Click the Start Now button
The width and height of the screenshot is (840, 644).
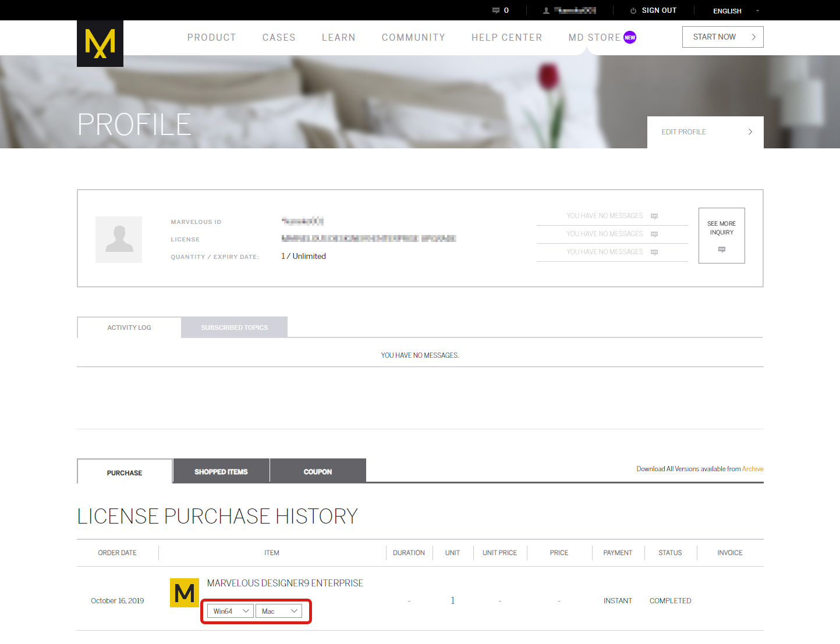(x=723, y=37)
